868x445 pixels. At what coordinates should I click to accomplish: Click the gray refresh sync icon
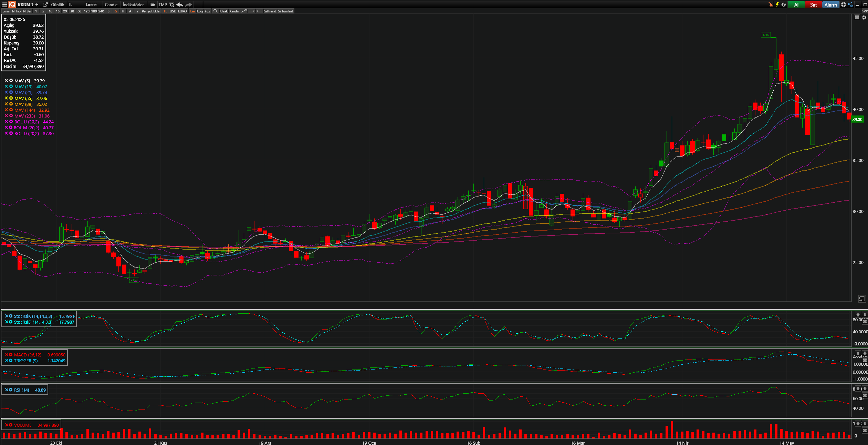click(x=784, y=4)
